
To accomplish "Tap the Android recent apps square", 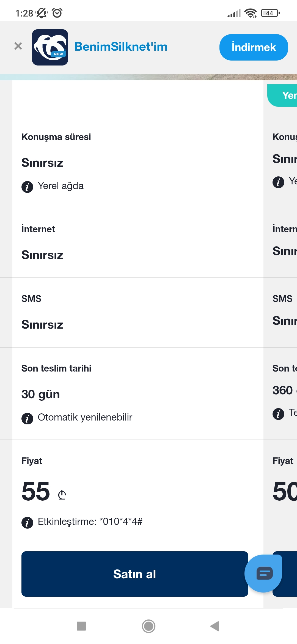I will (x=81, y=626).
